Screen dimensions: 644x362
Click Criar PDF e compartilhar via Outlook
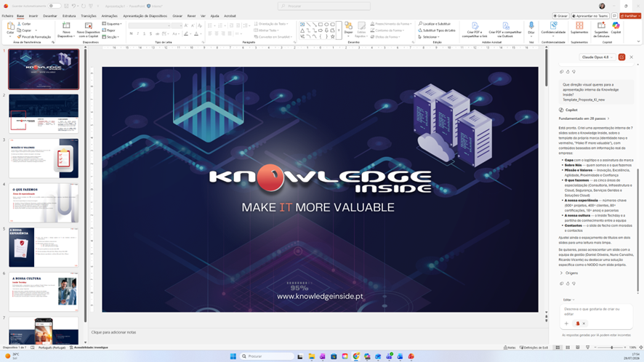(x=504, y=30)
